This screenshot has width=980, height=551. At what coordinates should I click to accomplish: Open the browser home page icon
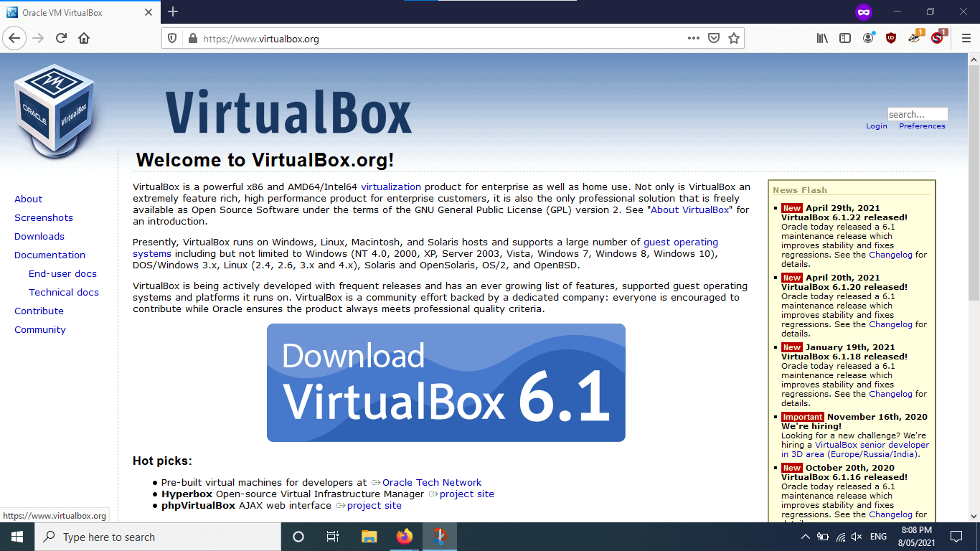pyautogui.click(x=84, y=38)
